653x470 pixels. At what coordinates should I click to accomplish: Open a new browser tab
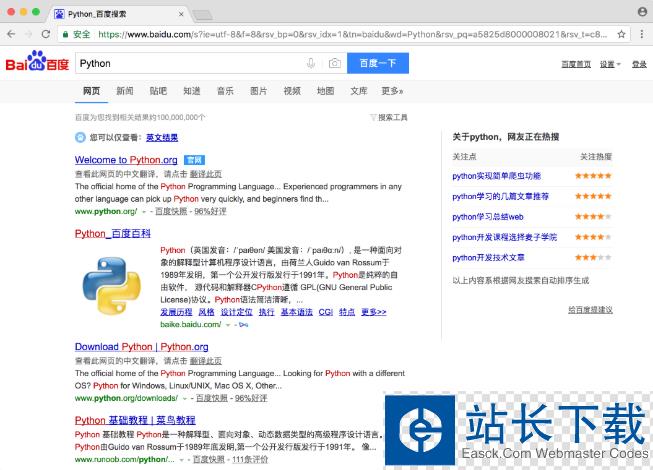pos(203,15)
